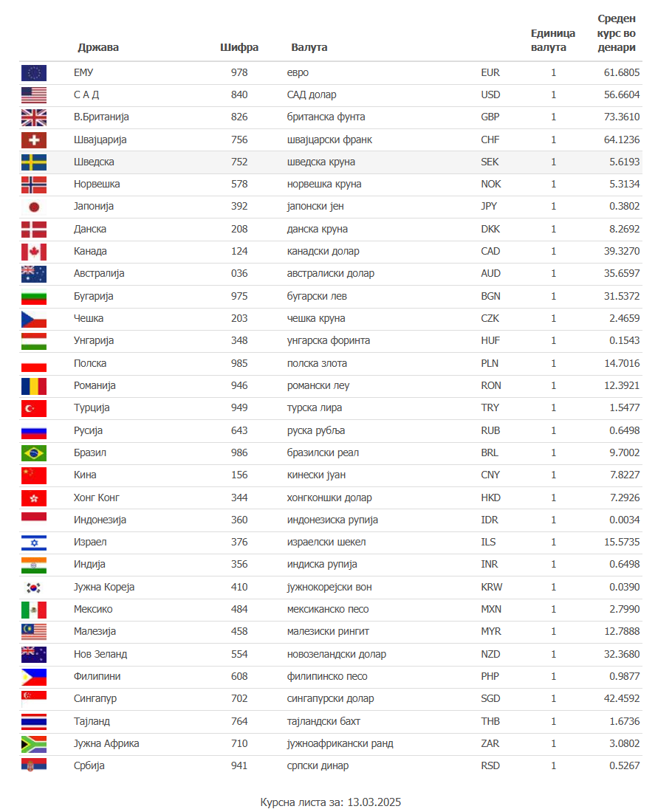The image size is (672, 809).
Task: Click the Курсна листа date text
Action: click(x=330, y=802)
